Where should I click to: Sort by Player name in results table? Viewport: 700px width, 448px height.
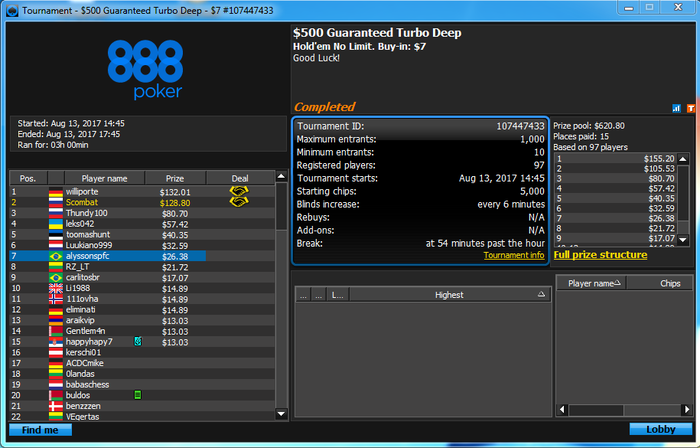[104, 178]
